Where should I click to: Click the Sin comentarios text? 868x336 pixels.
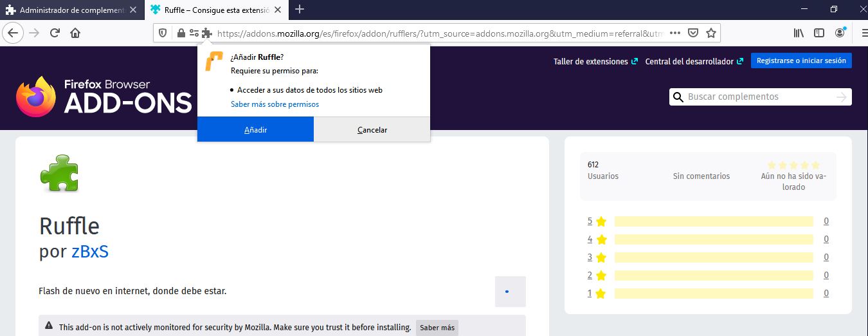tap(701, 176)
